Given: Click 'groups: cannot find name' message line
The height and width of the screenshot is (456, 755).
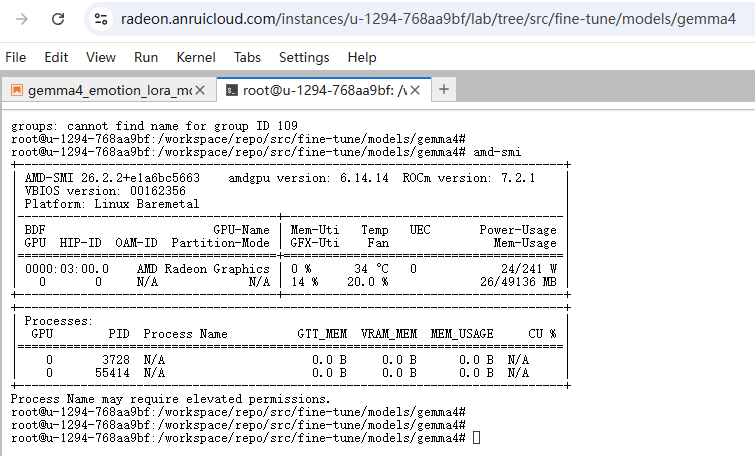Looking at the screenshot, I should point(154,126).
